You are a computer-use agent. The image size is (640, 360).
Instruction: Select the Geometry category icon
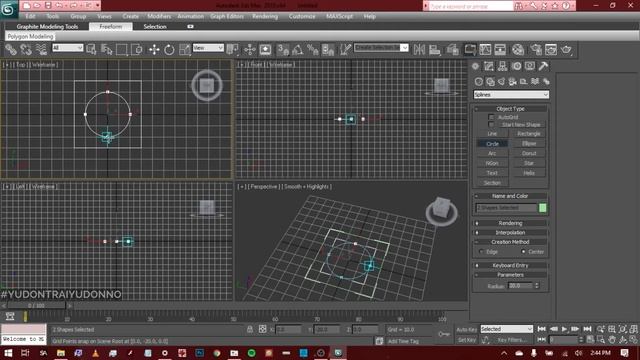coord(479,82)
